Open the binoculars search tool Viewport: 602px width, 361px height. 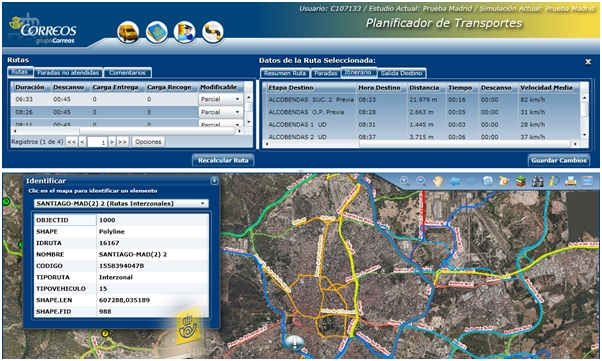click(538, 181)
